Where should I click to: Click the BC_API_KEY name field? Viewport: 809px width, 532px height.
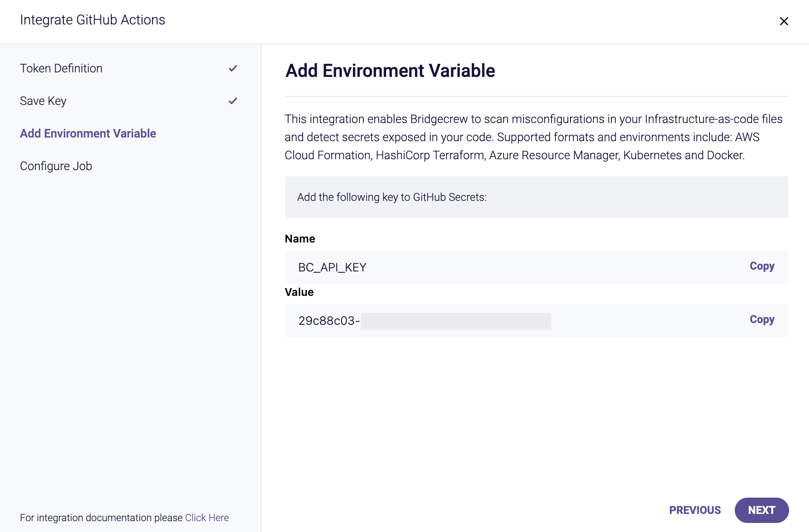pyautogui.click(x=536, y=267)
